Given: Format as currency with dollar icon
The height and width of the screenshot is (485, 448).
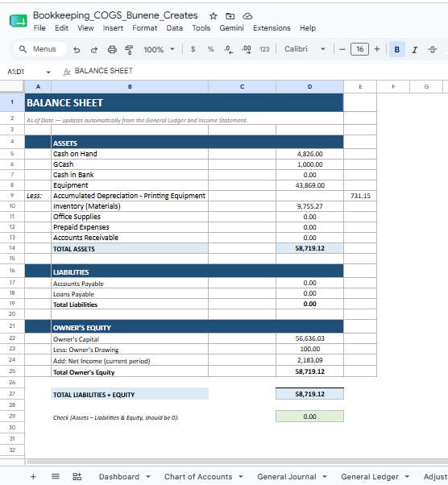Looking at the screenshot, I should point(193,49).
